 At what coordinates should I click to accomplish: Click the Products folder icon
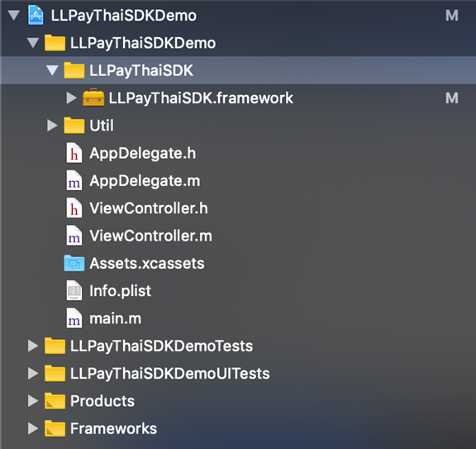click(55, 401)
